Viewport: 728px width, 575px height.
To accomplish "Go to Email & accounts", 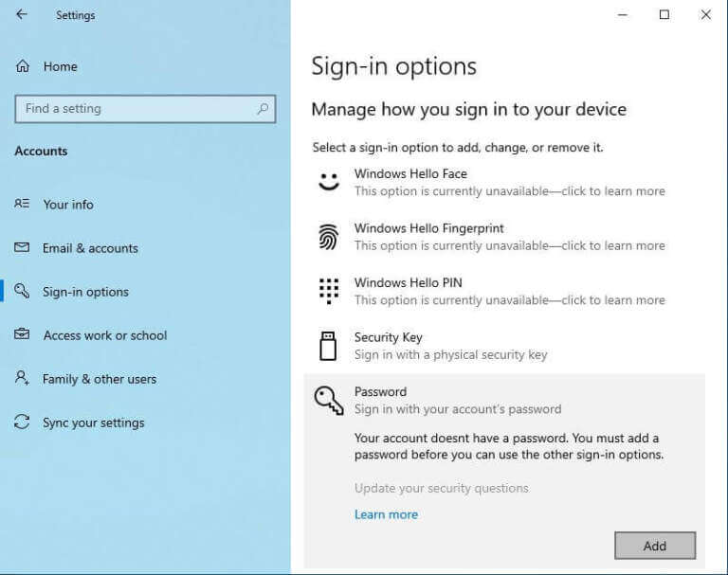I will point(90,248).
